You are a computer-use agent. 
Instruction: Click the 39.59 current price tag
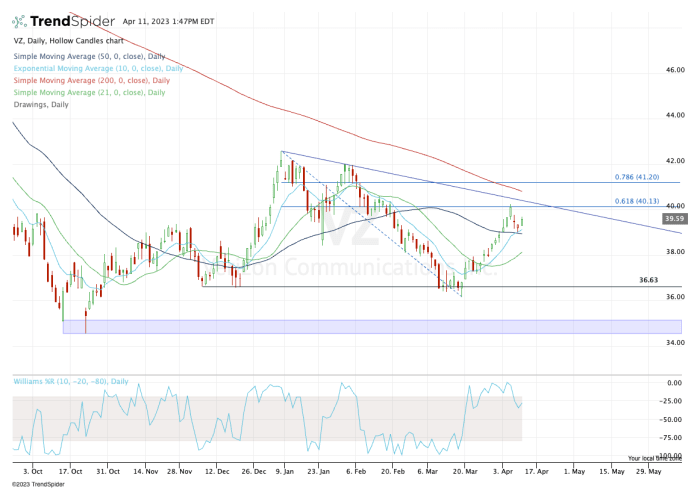point(673,218)
